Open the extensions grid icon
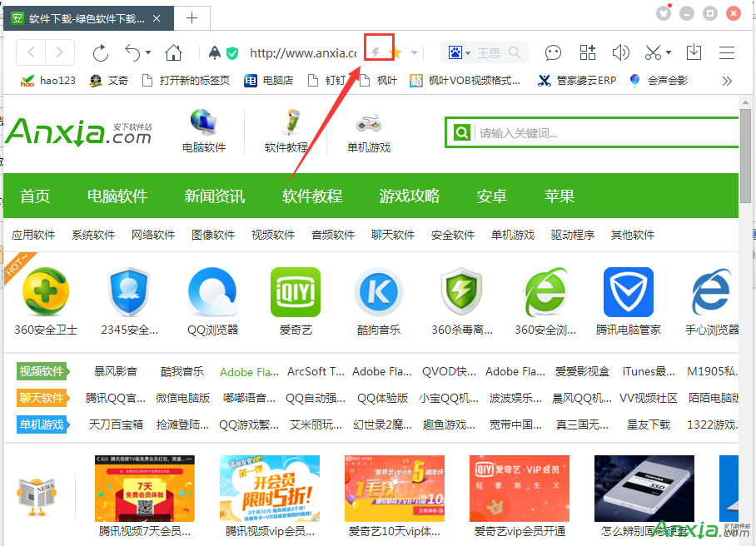The width and height of the screenshot is (756, 546). pyautogui.click(x=587, y=52)
